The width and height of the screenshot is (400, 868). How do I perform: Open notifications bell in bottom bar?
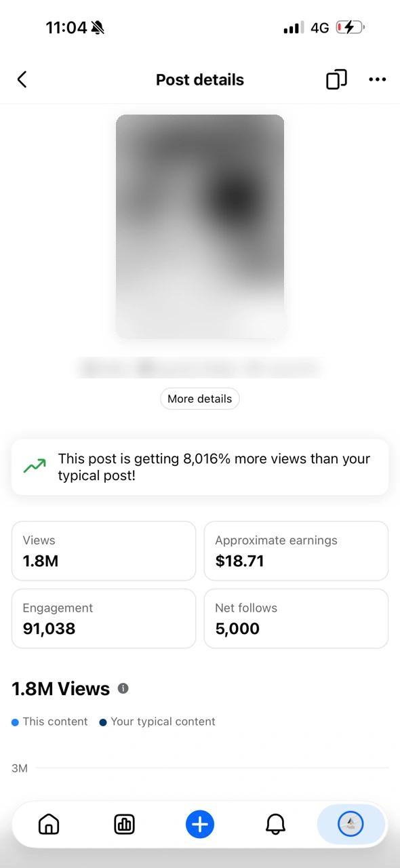pyautogui.click(x=275, y=824)
